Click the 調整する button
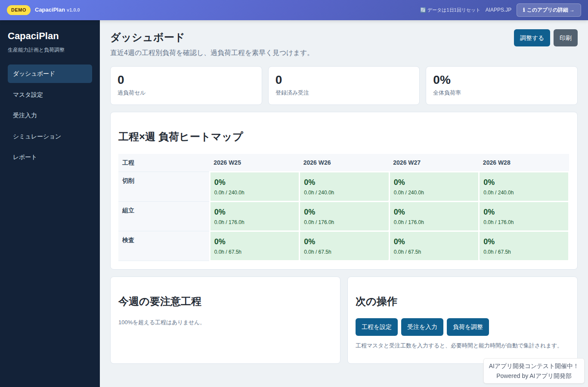Screen dimensions: 588x387 point(532,38)
